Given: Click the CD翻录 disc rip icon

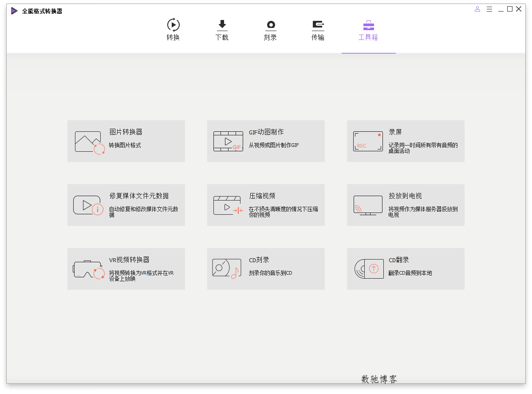Looking at the screenshot, I should pyautogui.click(x=369, y=269).
